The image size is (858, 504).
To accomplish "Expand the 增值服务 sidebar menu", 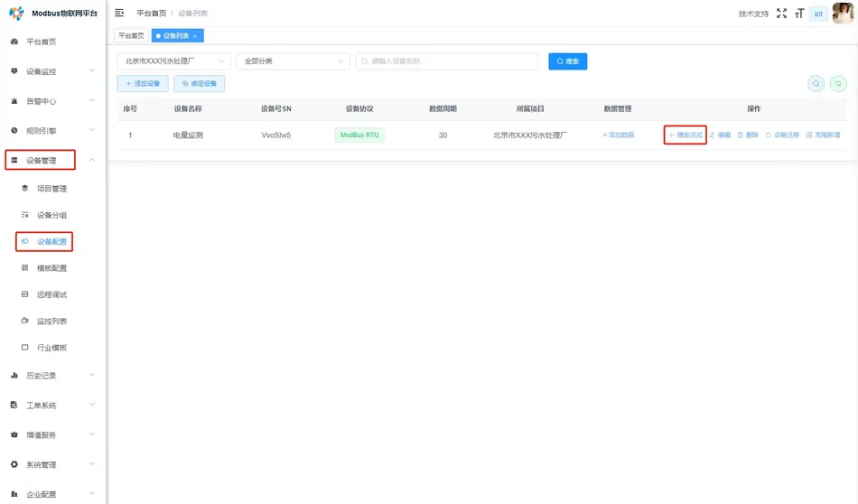I will tap(52, 435).
